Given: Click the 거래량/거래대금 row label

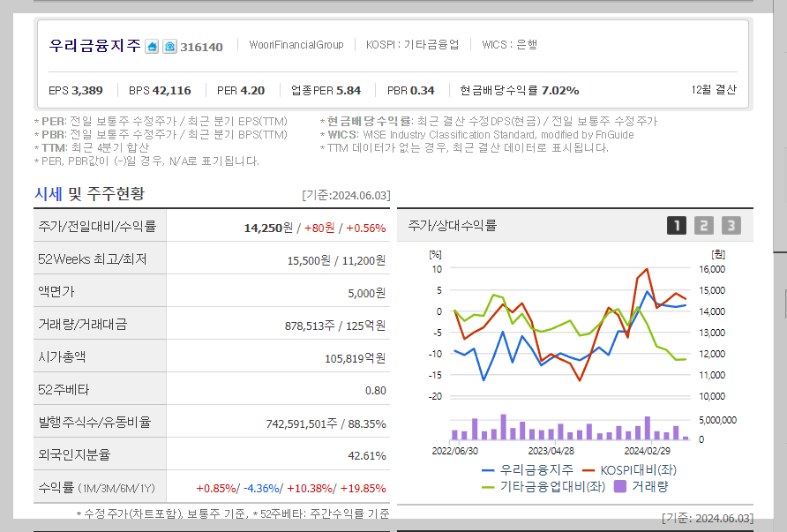Looking at the screenshot, I should pos(83,324).
